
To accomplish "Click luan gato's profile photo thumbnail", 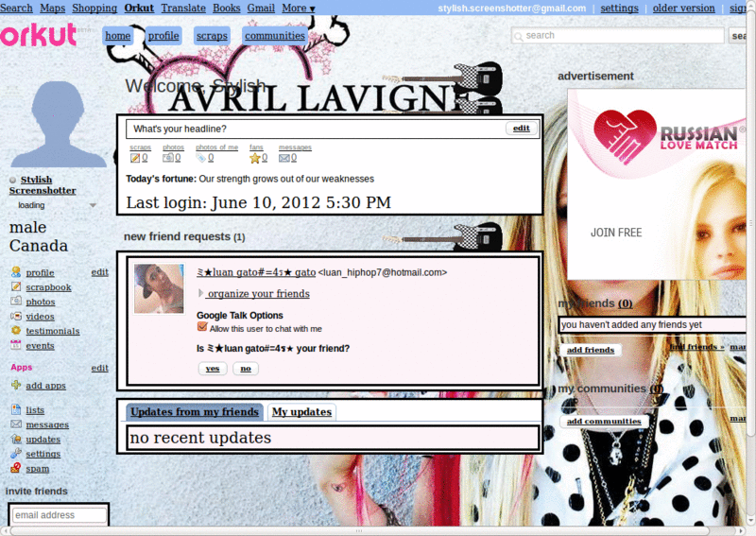I will coord(159,288).
